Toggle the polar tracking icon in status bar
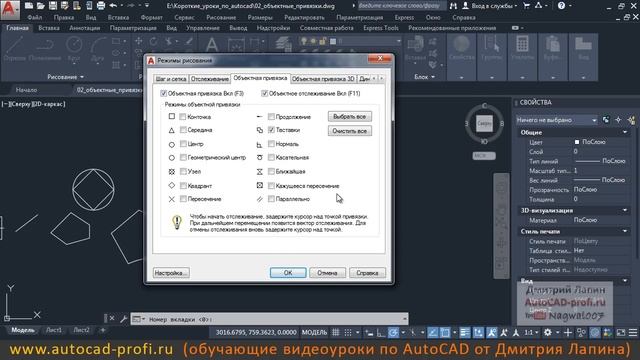This screenshot has height=360, width=640. click(393, 333)
